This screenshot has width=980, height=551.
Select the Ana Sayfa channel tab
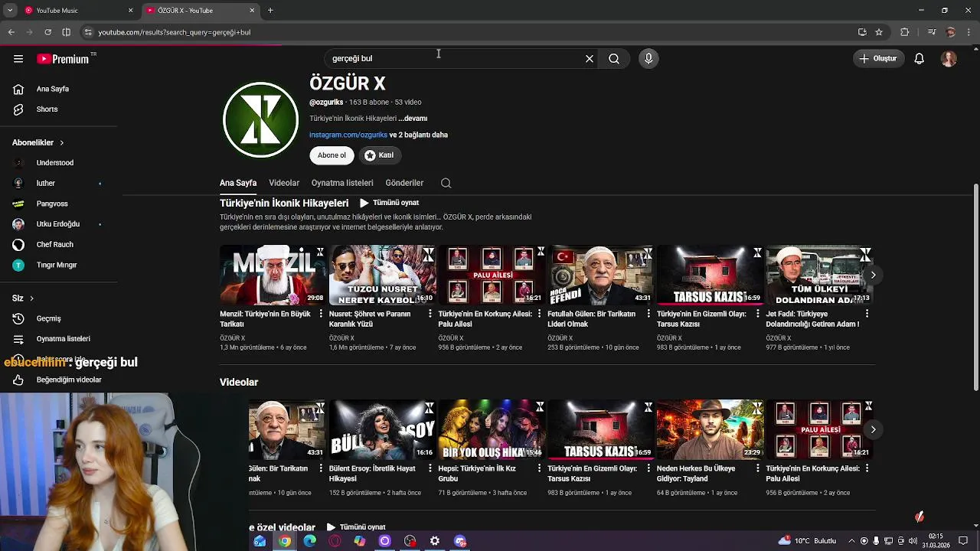coord(238,183)
